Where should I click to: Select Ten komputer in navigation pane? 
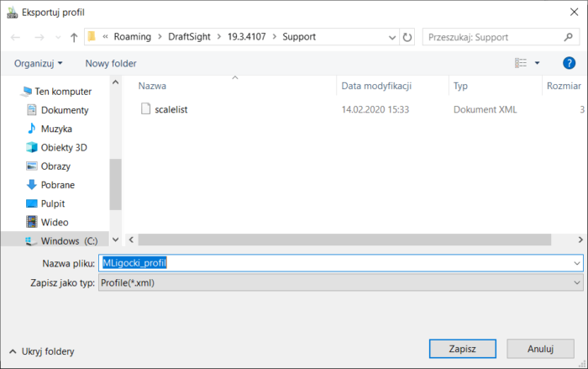(63, 92)
